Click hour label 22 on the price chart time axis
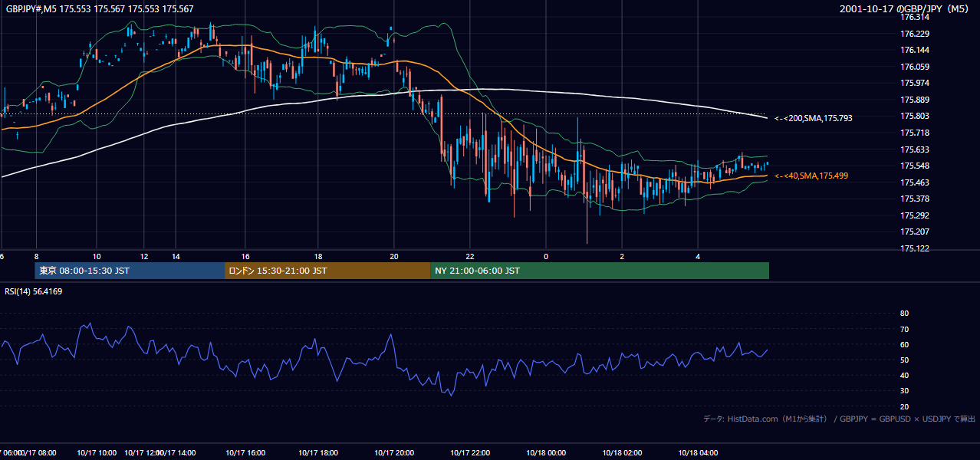980x460 pixels. click(470, 256)
